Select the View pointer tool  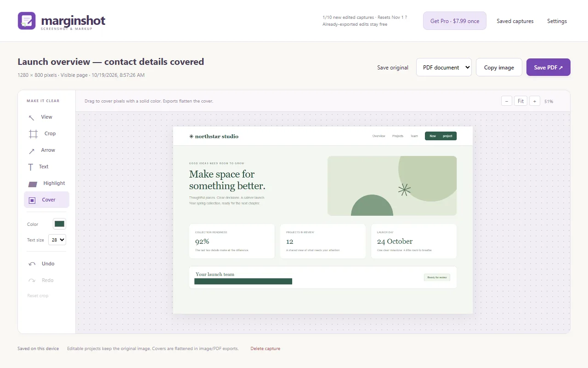click(46, 117)
